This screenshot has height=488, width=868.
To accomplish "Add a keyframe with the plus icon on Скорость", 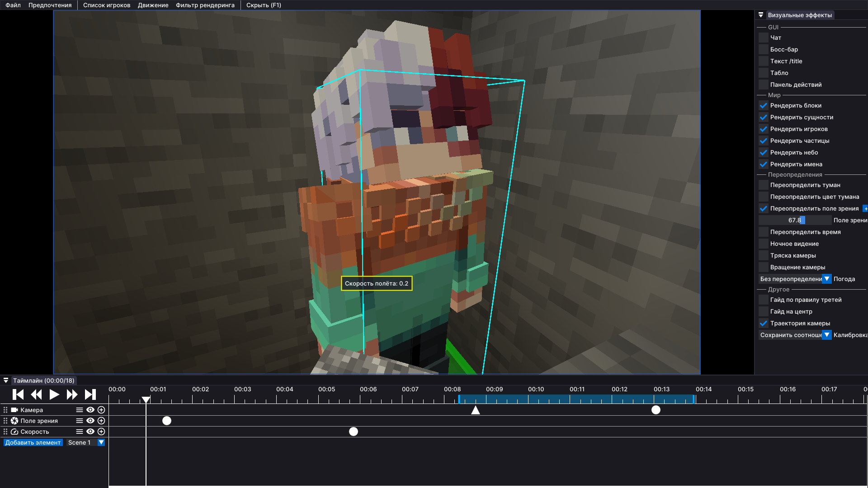I will click(101, 432).
